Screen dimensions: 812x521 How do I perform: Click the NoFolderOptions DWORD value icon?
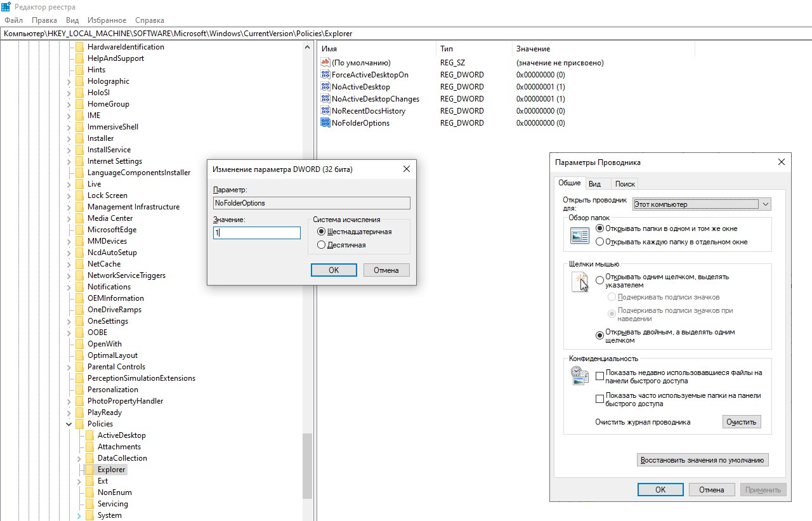click(326, 123)
